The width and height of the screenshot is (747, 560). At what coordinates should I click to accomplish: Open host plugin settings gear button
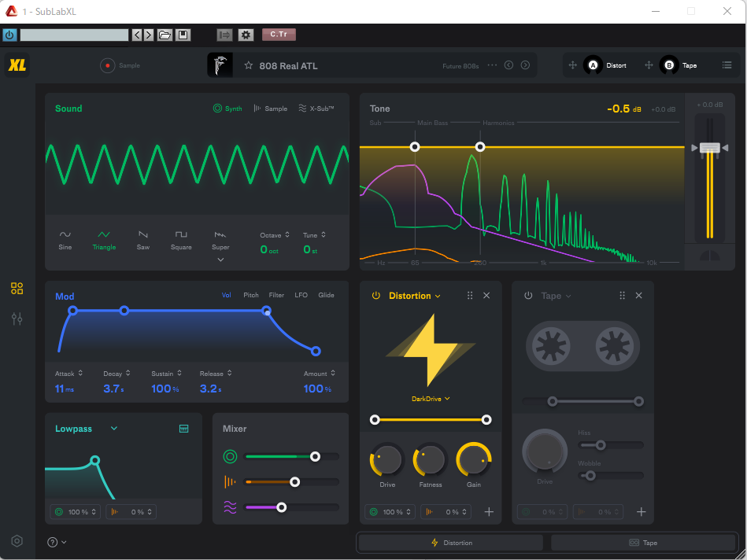[246, 35]
